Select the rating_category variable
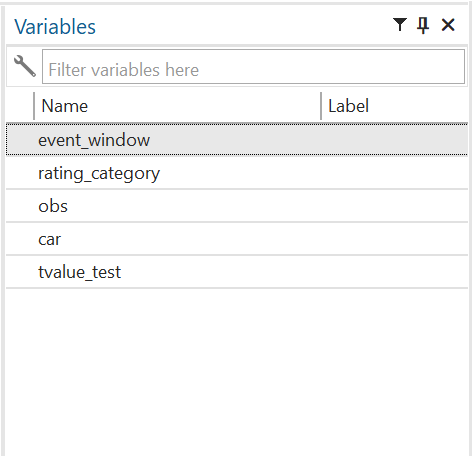The width and height of the screenshot is (473, 456). [x=99, y=173]
